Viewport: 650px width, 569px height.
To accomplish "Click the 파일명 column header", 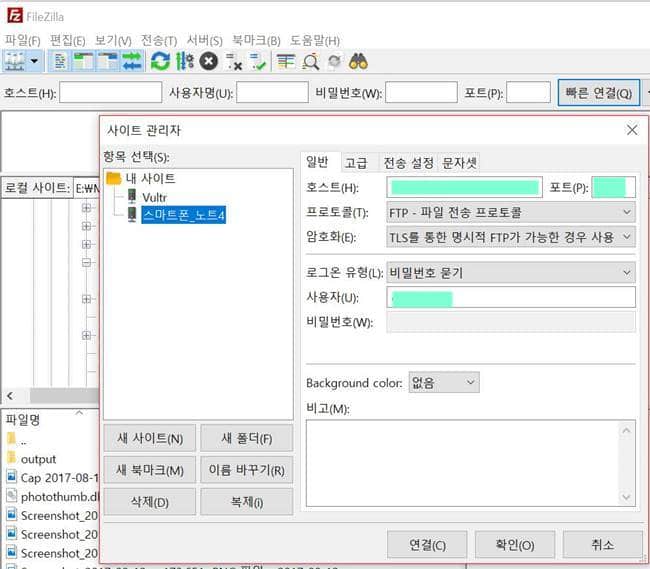I will [23, 419].
